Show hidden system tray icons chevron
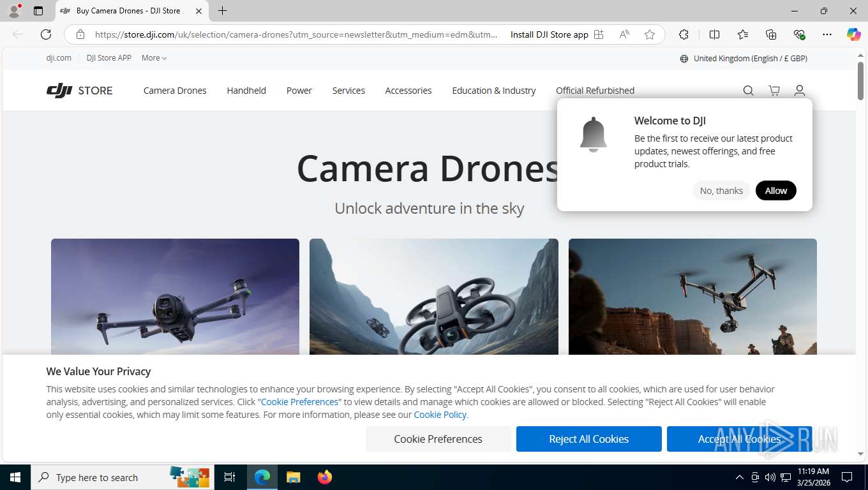 739,477
